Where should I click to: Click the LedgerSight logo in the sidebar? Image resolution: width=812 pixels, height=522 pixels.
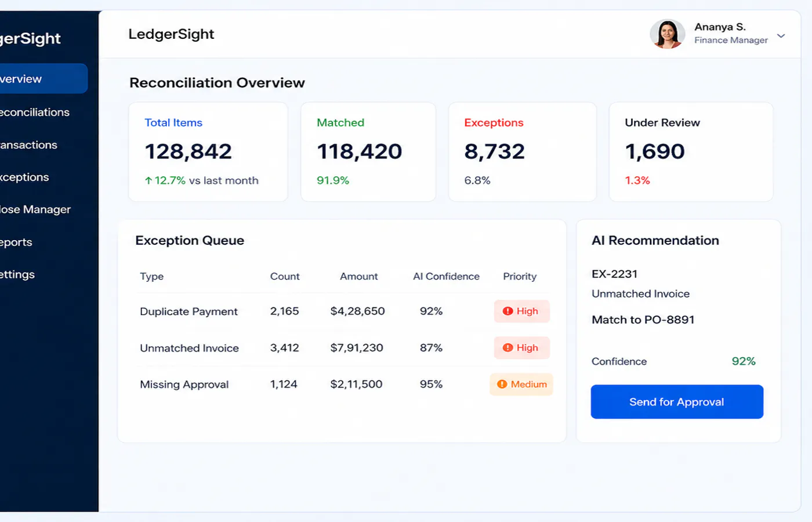point(30,38)
